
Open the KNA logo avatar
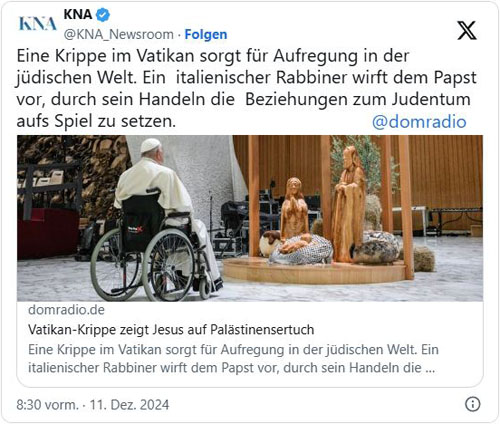click(x=37, y=24)
